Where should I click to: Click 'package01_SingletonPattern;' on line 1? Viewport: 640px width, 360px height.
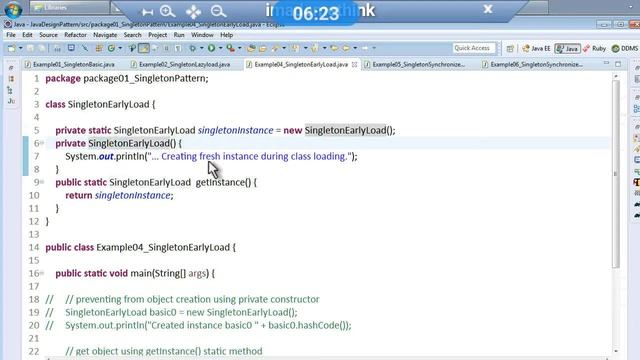pyautogui.click(x=146, y=78)
